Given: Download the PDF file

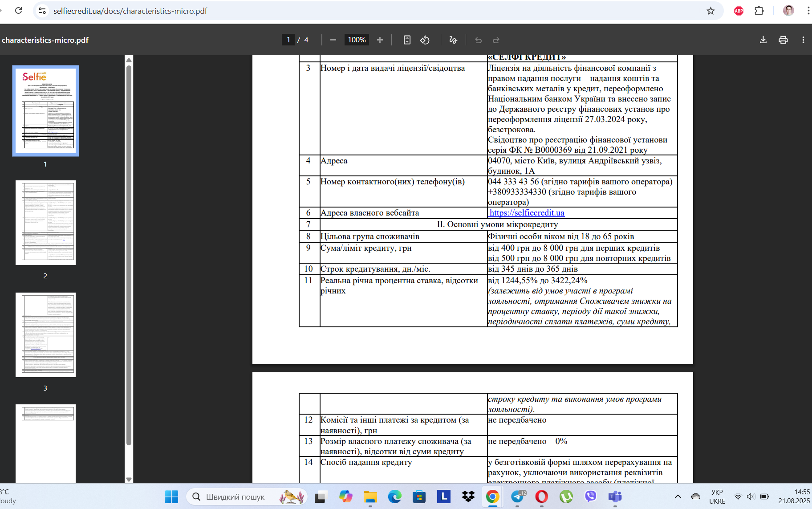Looking at the screenshot, I should (x=763, y=40).
